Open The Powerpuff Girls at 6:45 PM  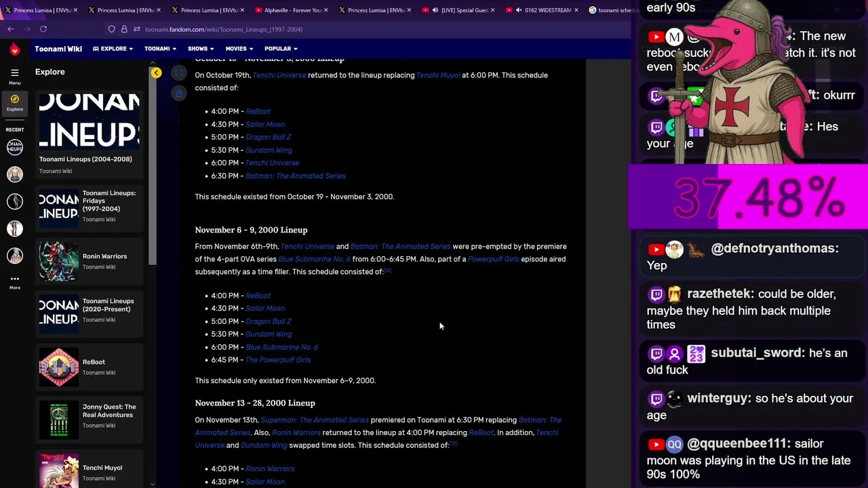pyautogui.click(x=278, y=360)
